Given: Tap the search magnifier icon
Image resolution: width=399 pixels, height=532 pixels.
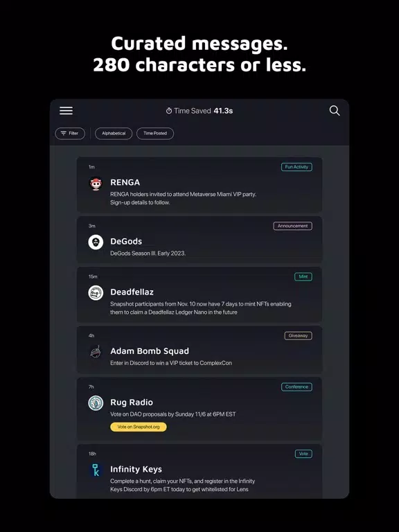Looking at the screenshot, I should (x=335, y=111).
